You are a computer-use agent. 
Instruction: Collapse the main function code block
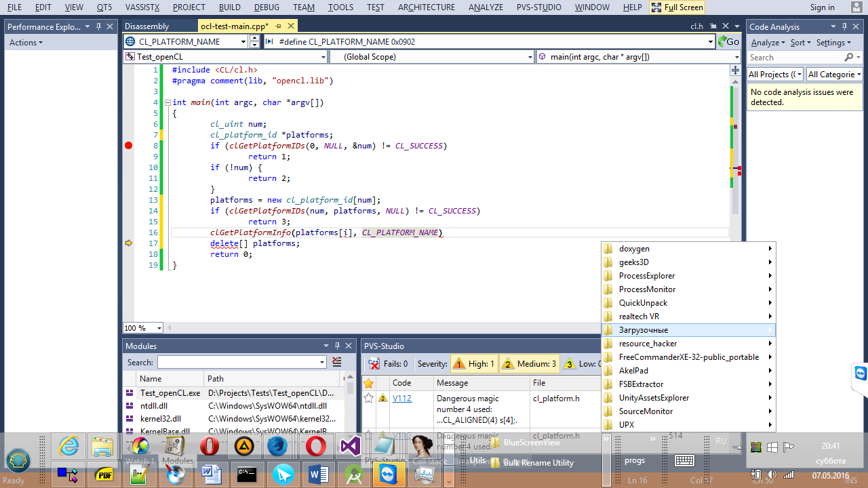tap(167, 103)
